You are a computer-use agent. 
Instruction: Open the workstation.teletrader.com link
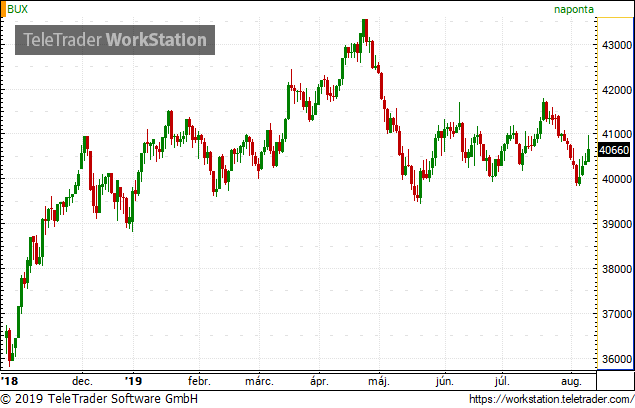tap(552, 399)
